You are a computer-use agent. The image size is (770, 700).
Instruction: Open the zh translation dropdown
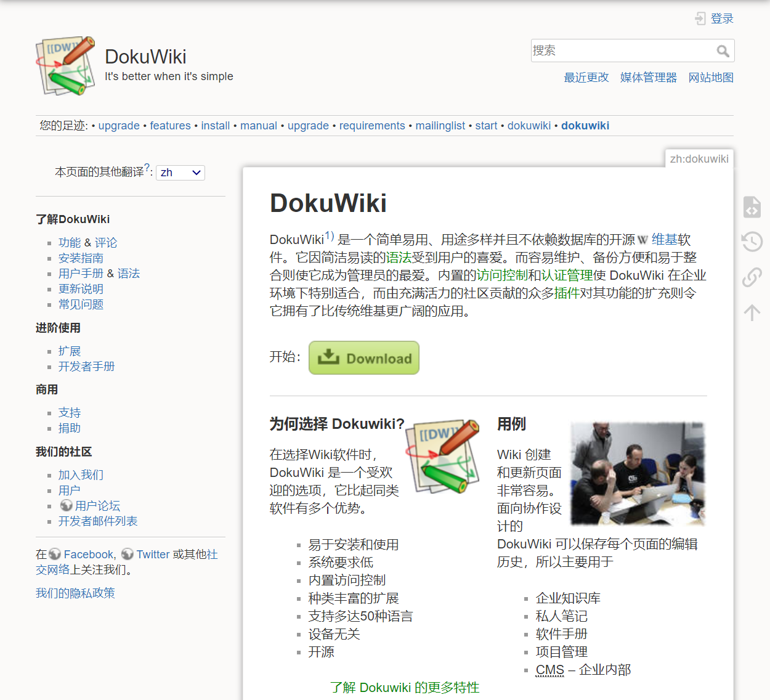pyautogui.click(x=180, y=173)
